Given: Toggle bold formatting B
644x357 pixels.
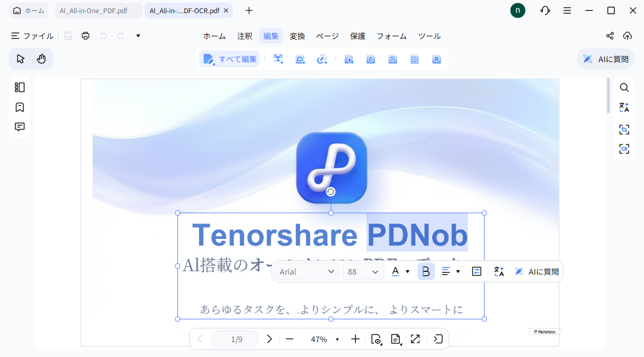Looking at the screenshot, I should 426,271.
